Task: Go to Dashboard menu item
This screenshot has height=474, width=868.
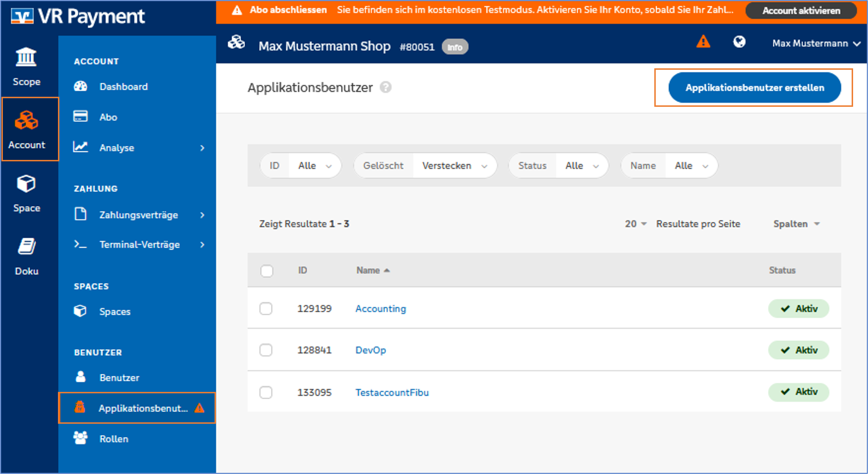Action: click(x=137, y=87)
